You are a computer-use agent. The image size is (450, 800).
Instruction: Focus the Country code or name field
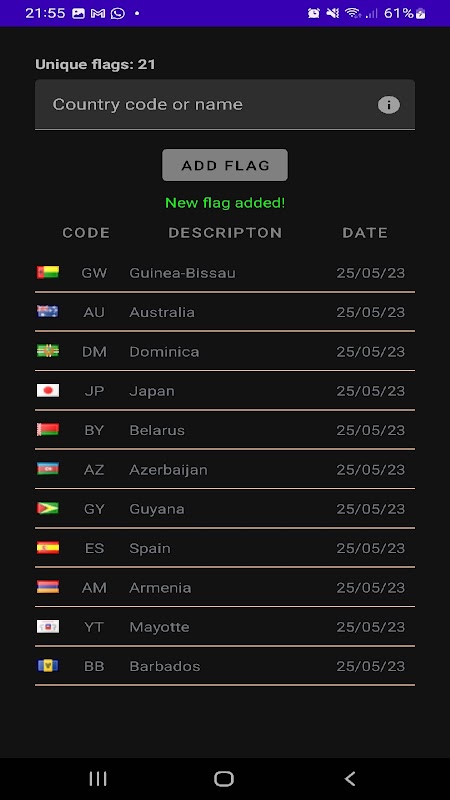pos(225,105)
